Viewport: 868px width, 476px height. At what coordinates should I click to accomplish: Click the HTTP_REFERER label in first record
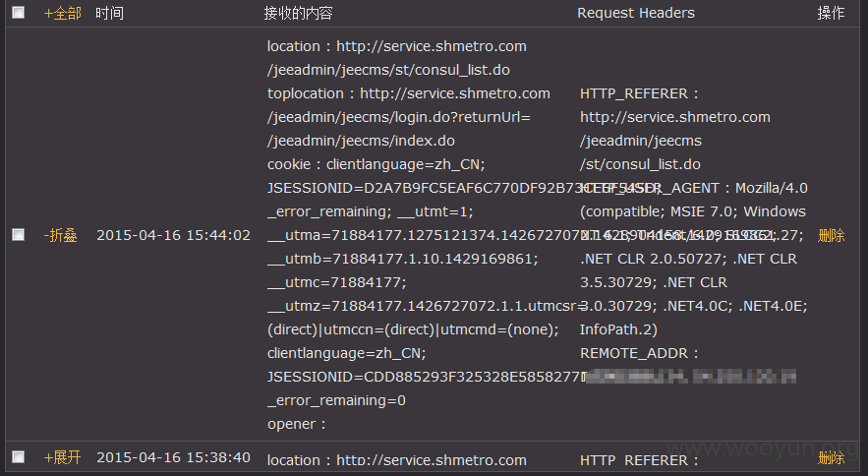pos(634,93)
